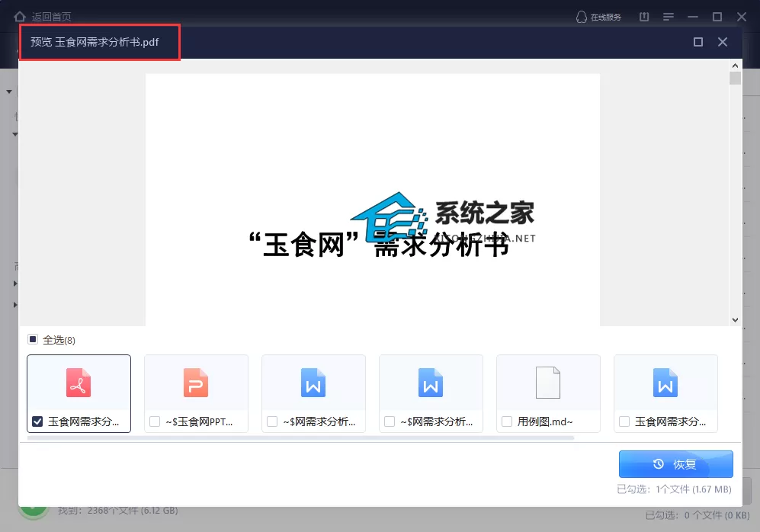Click scroll down arrow of preview pane
Viewport: 760px width, 532px height.
click(x=735, y=320)
